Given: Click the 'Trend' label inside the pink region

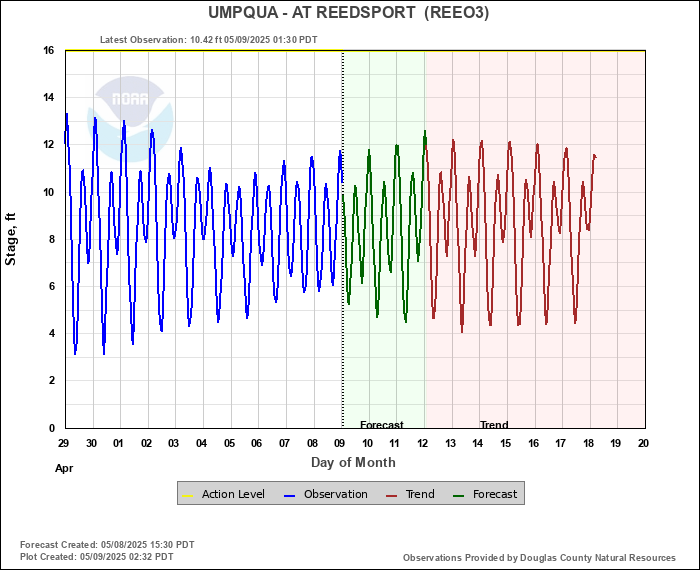Looking at the screenshot, I should (x=494, y=425).
